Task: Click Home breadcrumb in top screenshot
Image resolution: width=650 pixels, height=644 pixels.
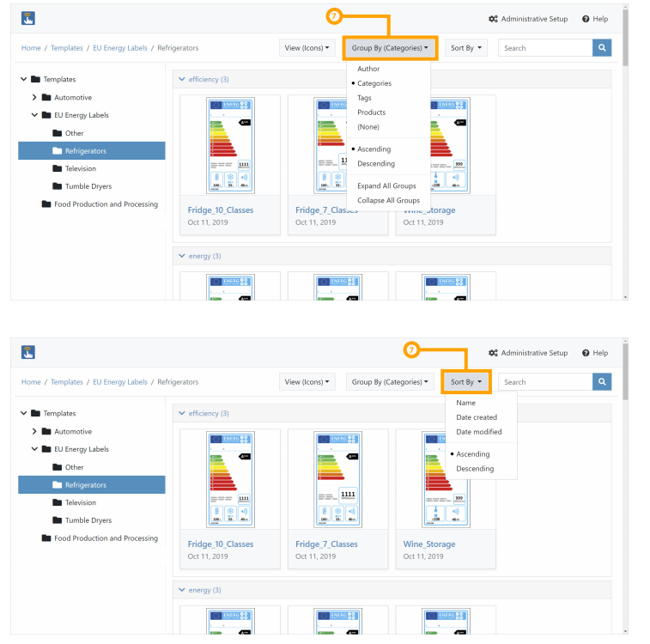Action: (31, 48)
